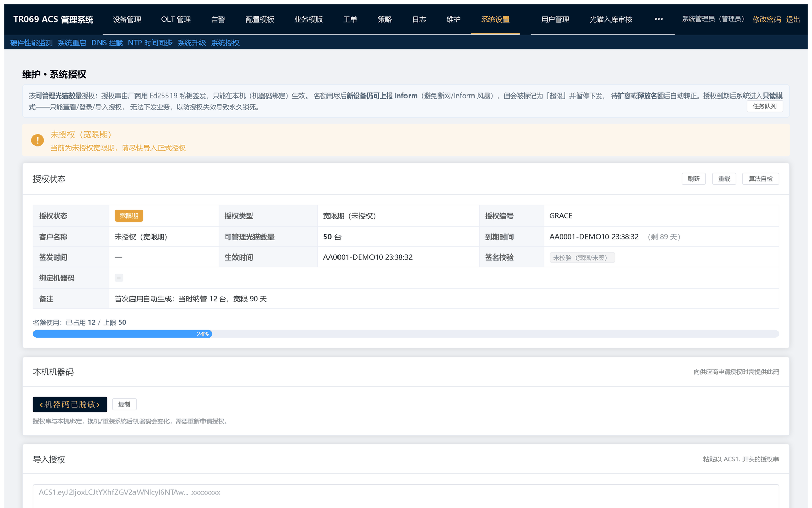Click the 到期时间 value AA0001-DEMO10 23:38:32
The image size is (812, 508).
point(594,237)
